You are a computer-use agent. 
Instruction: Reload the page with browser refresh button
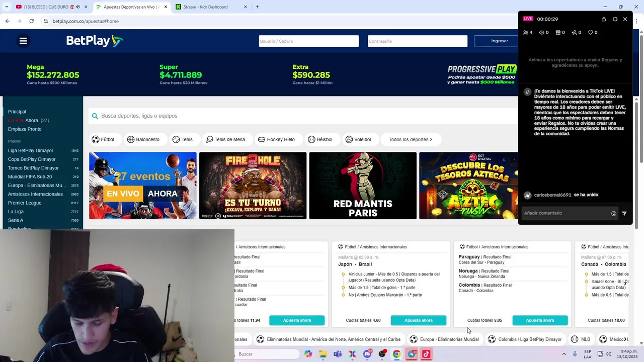pyautogui.click(x=31, y=21)
